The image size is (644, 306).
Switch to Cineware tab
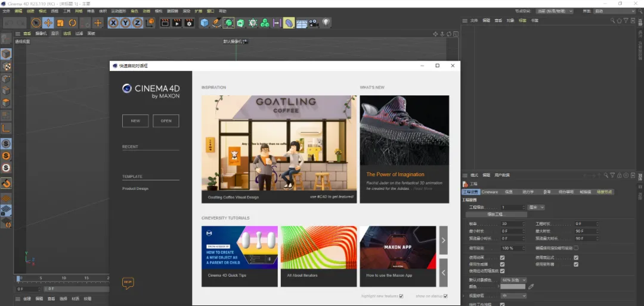pyautogui.click(x=490, y=192)
